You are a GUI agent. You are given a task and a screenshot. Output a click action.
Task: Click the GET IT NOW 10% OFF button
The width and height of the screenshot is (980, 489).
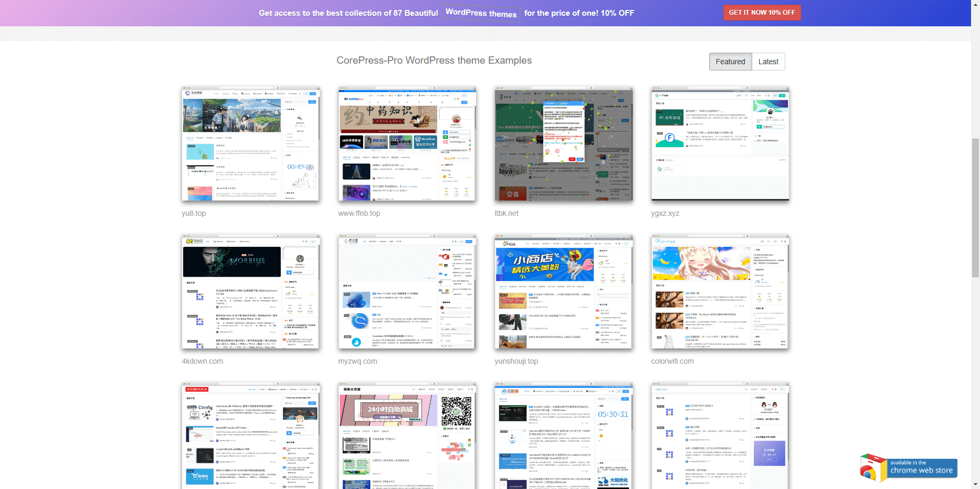762,13
